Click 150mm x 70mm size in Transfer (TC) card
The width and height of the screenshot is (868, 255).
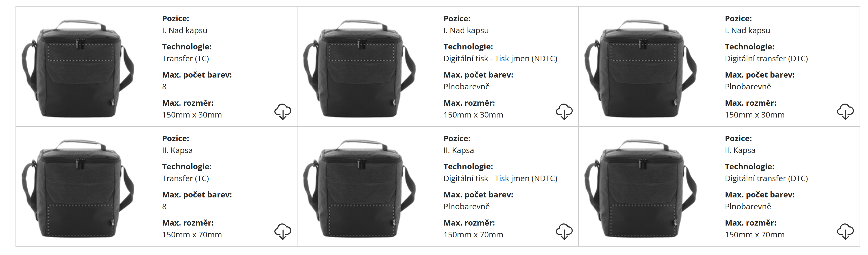[x=192, y=235]
